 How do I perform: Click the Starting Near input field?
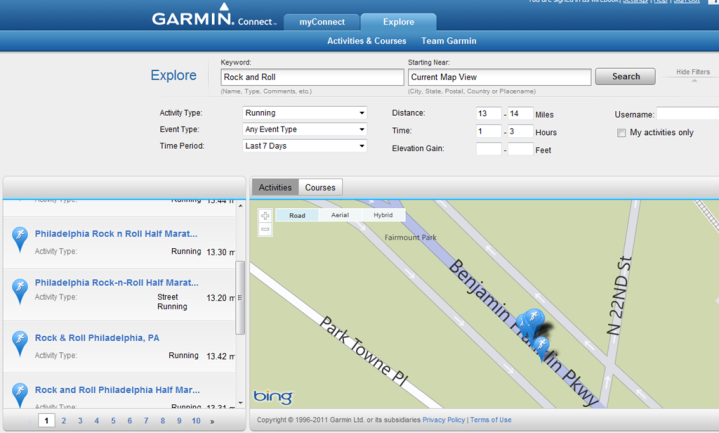coord(499,77)
